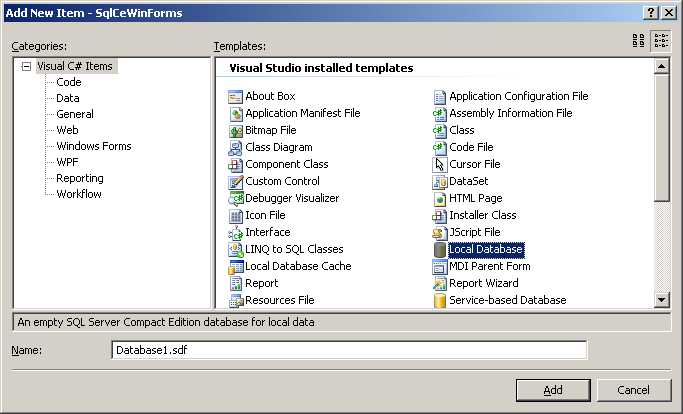Click the Name field containing Database1.sdf
The width and height of the screenshot is (683, 414).
click(349, 350)
